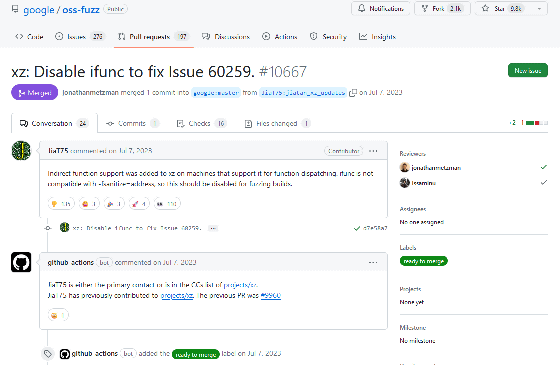Expand the Star dropdown arrow
The width and height of the screenshot is (560, 365).
(x=539, y=9)
